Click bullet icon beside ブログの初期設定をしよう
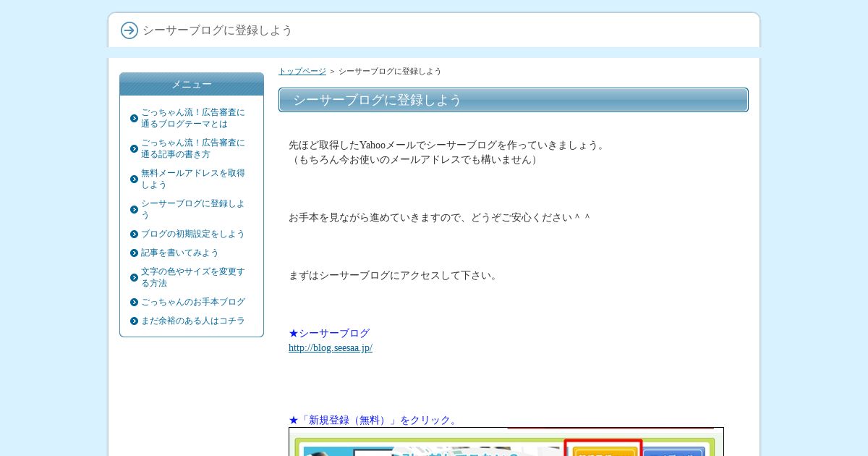 pyautogui.click(x=134, y=234)
